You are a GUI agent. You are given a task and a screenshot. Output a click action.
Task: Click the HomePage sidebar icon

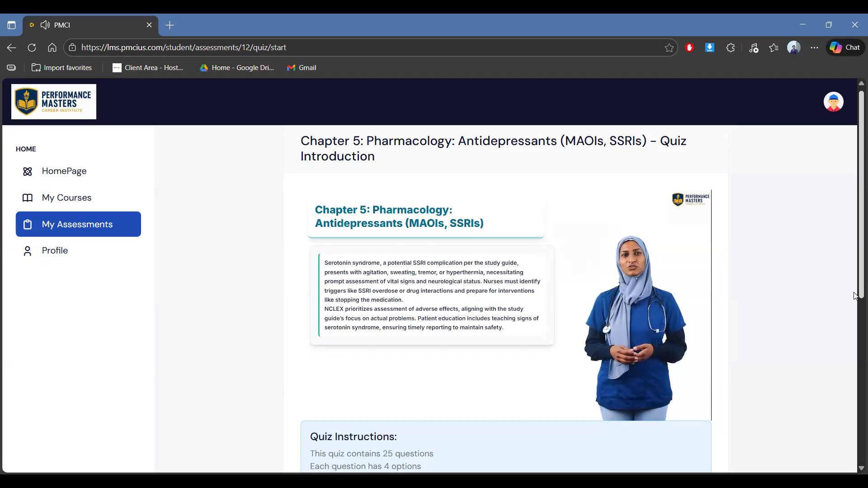tap(28, 171)
